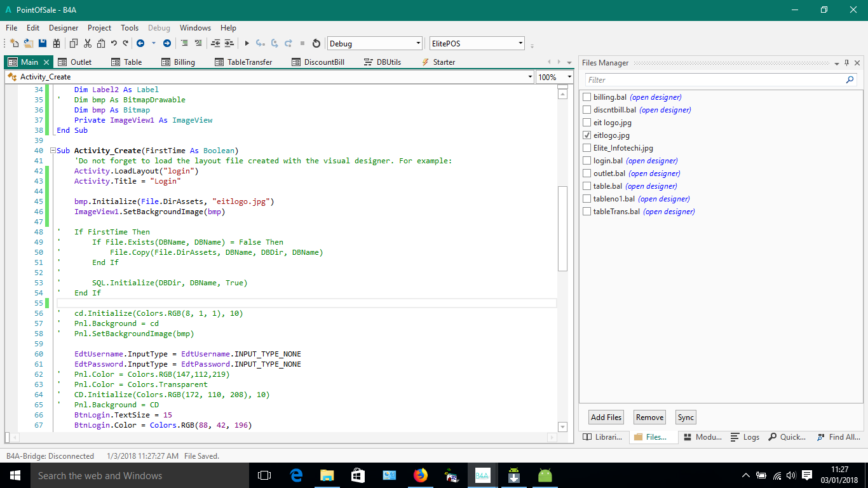Click the Export as zip toolbar icon
The width and height of the screenshot is (868, 488).
coord(57,43)
